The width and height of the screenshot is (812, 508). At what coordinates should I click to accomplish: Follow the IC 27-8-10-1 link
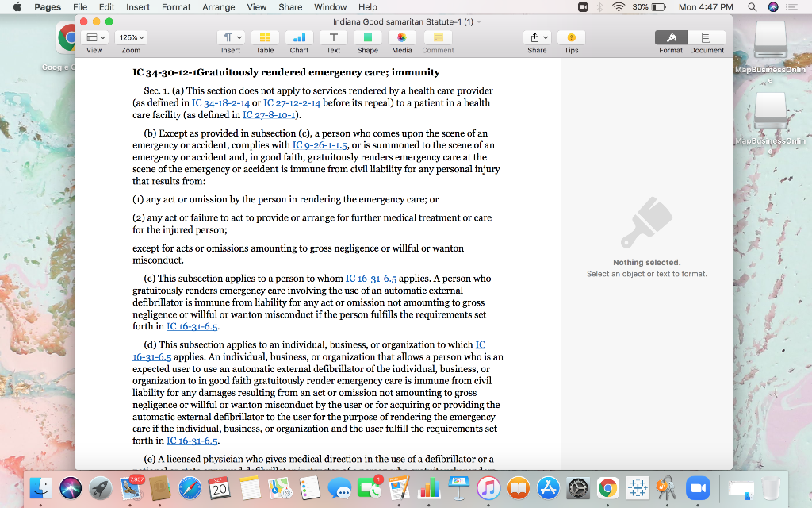click(269, 115)
